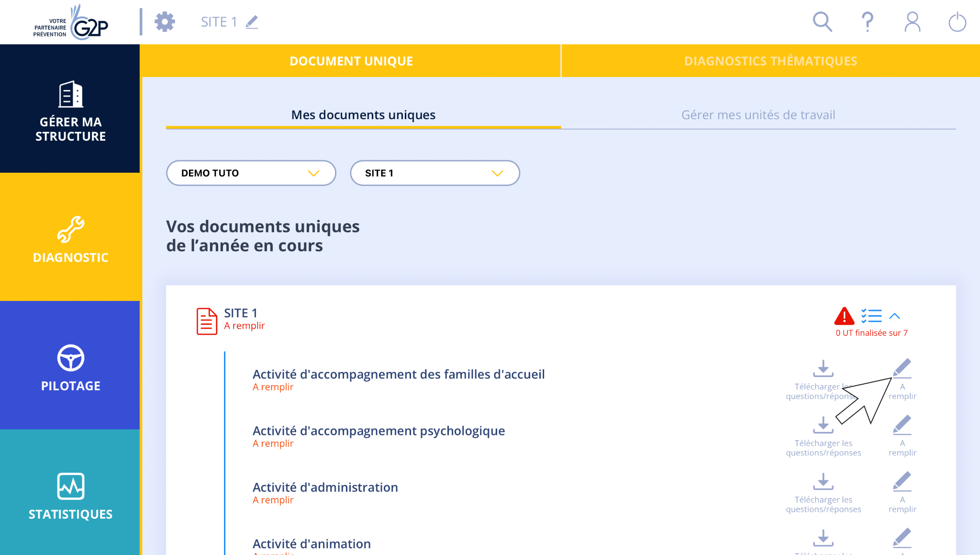Open the search magnifier
The width and height of the screenshot is (980, 555).
pos(822,22)
